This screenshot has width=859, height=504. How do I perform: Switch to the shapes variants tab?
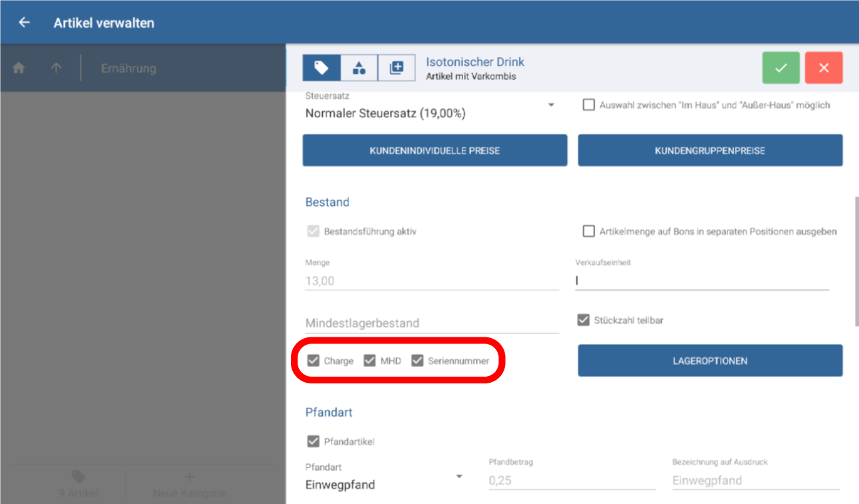(x=359, y=68)
